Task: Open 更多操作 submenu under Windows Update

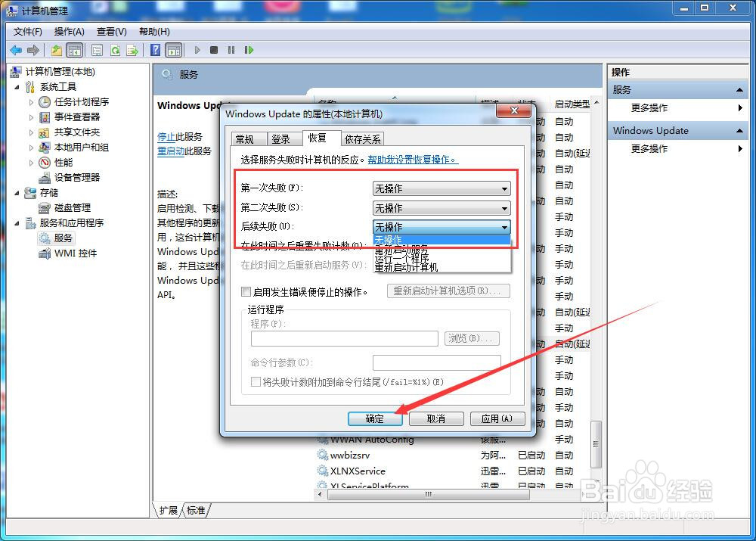Action: pos(649,148)
